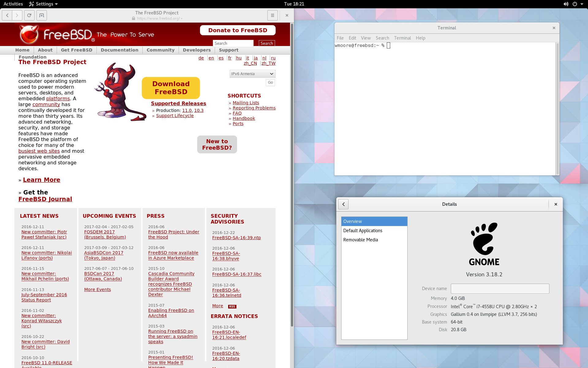Open the browser hamburger menu
The height and width of the screenshot is (368, 588).
(x=272, y=15)
